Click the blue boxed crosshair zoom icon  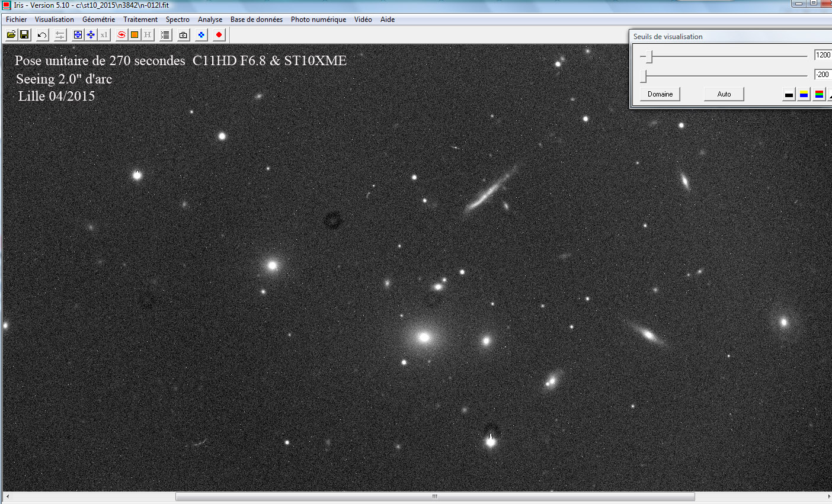pyautogui.click(x=78, y=35)
